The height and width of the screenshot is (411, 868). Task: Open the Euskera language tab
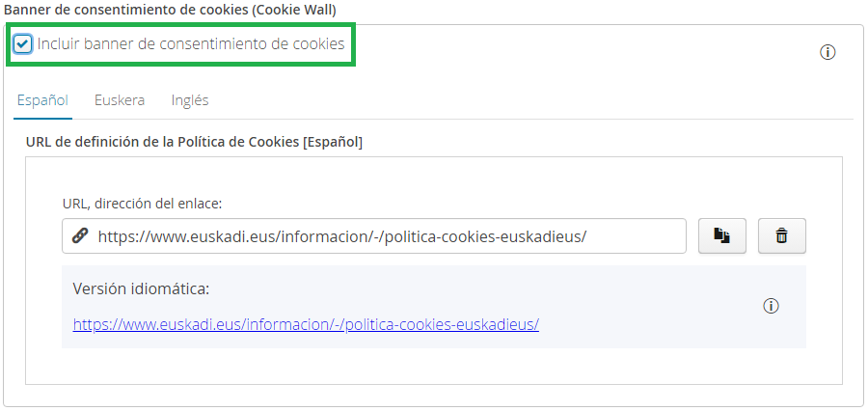coord(120,99)
